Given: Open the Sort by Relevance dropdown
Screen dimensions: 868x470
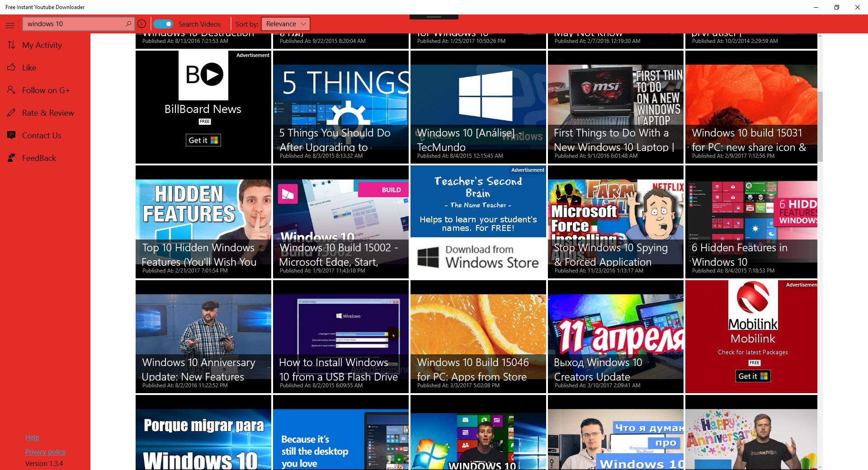Looking at the screenshot, I should (x=286, y=24).
